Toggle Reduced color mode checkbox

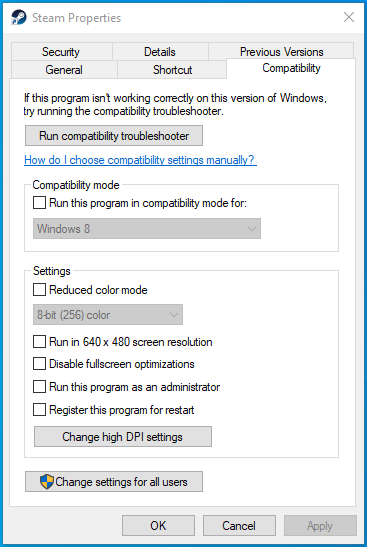(x=39, y=290)
